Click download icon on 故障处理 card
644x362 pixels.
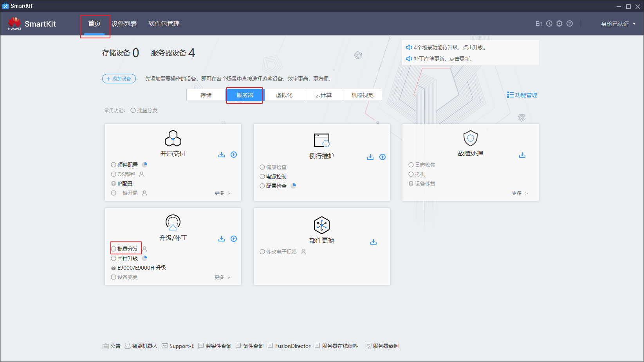tap(522, 155)
